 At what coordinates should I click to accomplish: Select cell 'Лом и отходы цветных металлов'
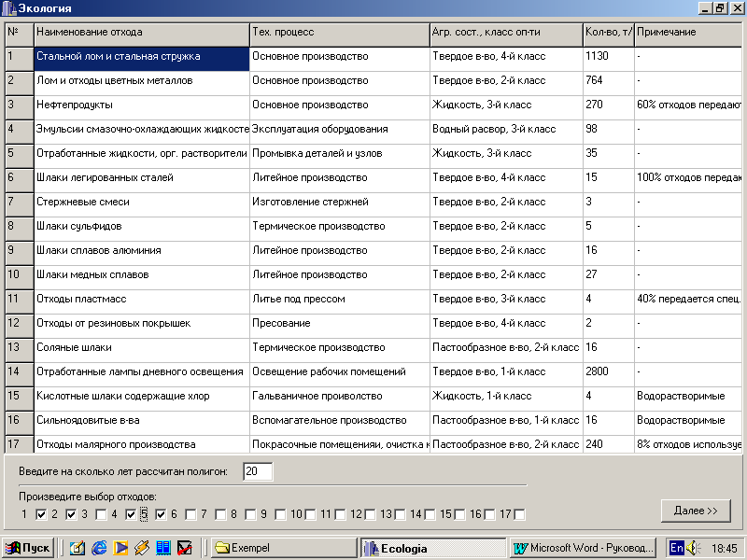coord(142,83)
